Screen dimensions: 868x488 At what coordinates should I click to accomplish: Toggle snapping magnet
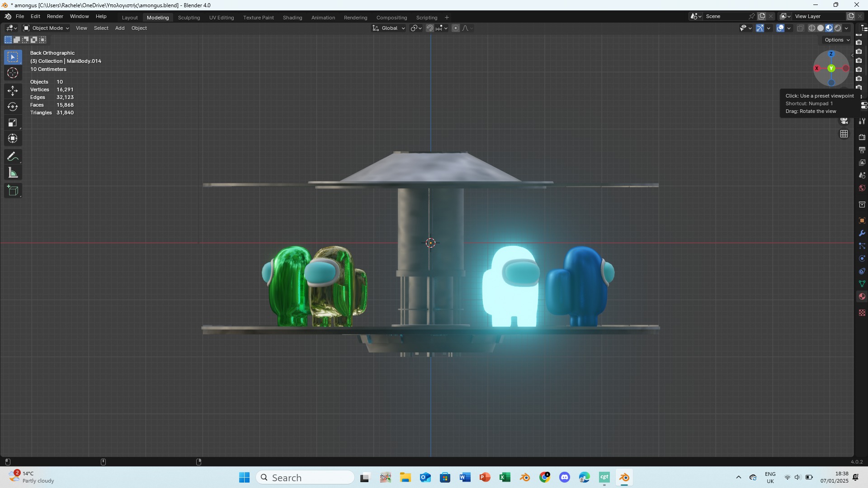(x=430, y=28)
